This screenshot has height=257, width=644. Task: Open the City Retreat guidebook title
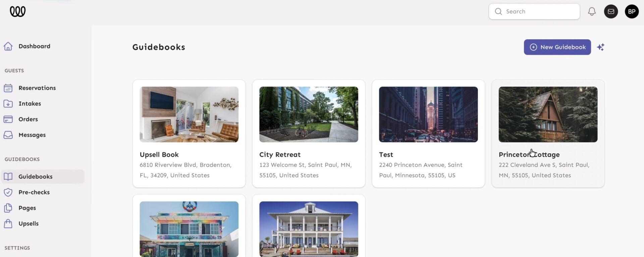(x=280, y=155)
